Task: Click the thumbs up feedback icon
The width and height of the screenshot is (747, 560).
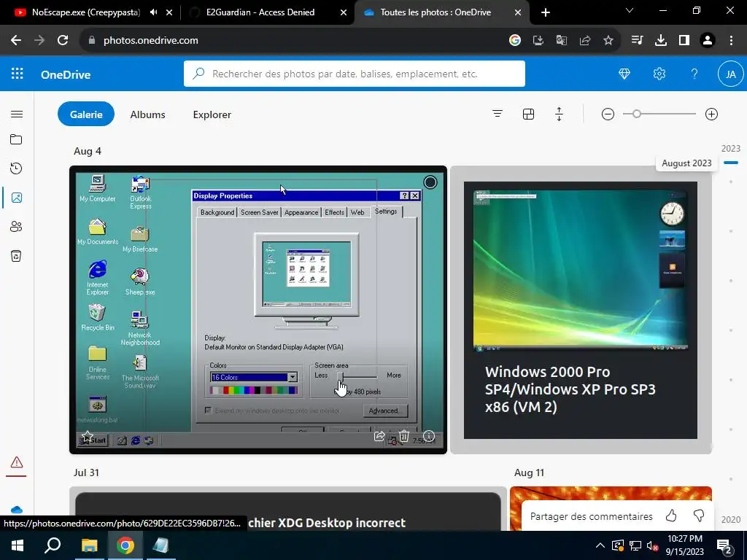Action: [x=671, y=516]
